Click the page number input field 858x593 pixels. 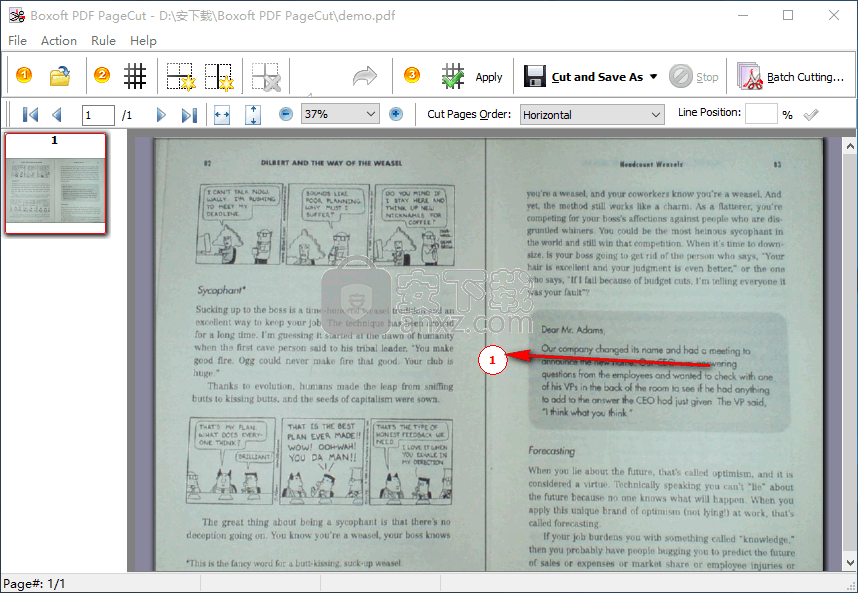(x=98, y=115)
